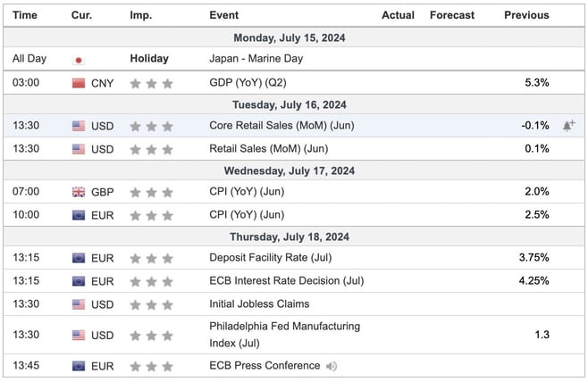Click the EU flag in the ECB Interest Rate Decision row
588x382 pixels.
(x=79, y=281)
